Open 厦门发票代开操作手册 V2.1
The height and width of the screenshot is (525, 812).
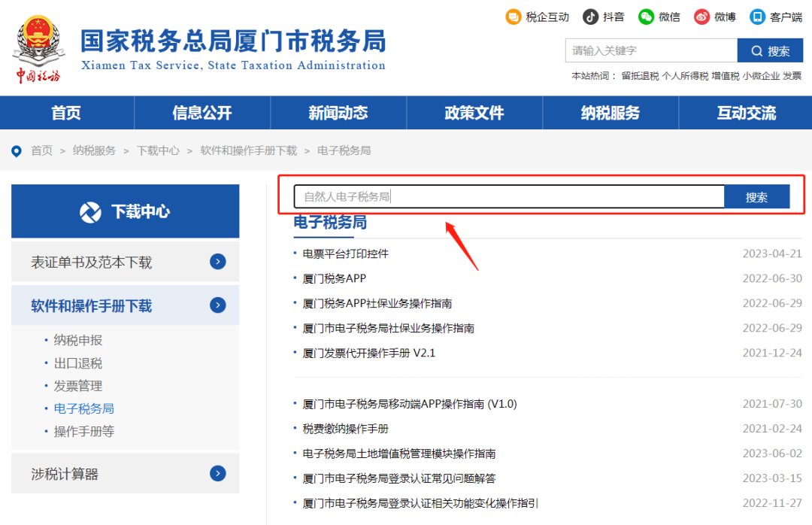coord(368,353)
